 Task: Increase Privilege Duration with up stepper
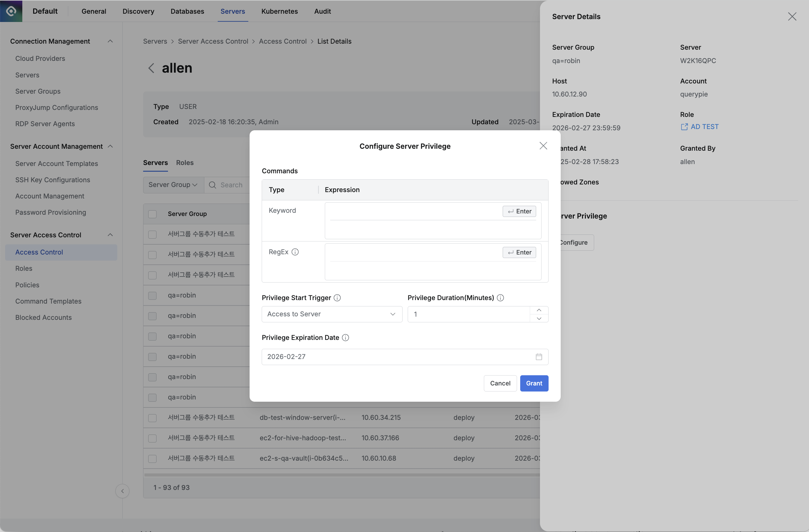pyautogui.click(x=539, y=310)
